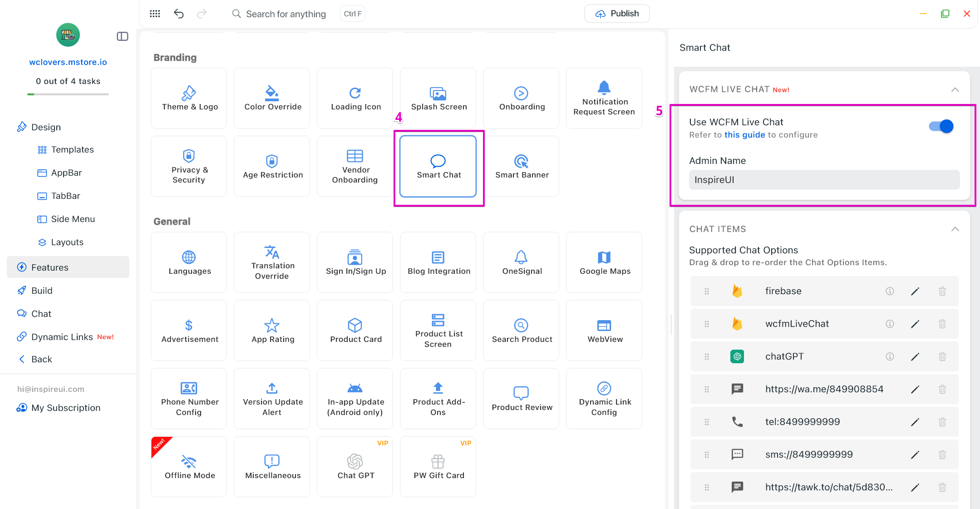Collapse the sidebar panel toggle icon
980x509 pixels.
click(122, 36)
